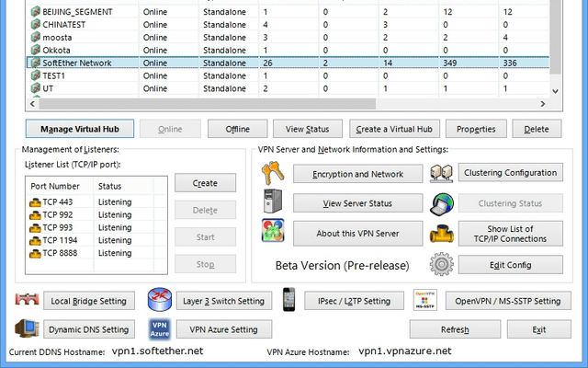Click the Exit button

point(539,329)
